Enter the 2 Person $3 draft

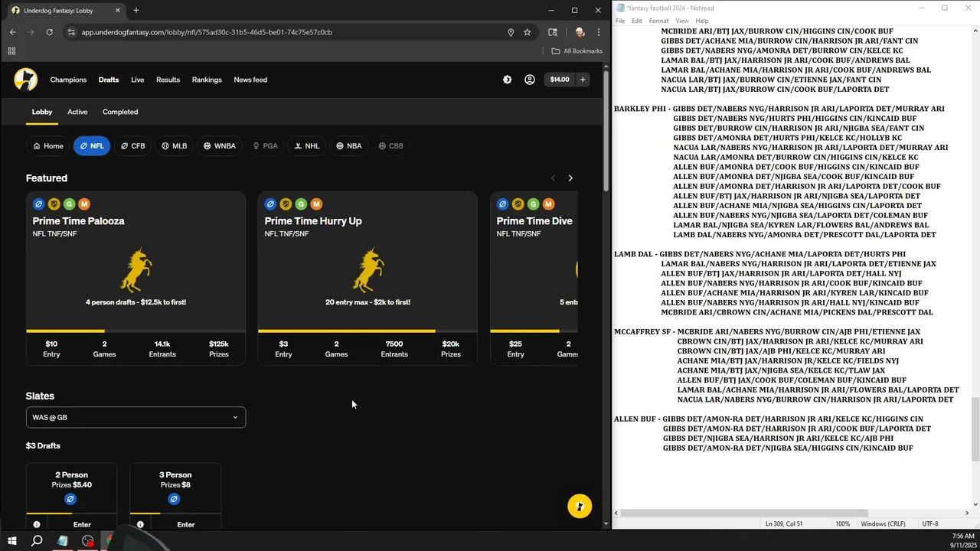[82, 524]
